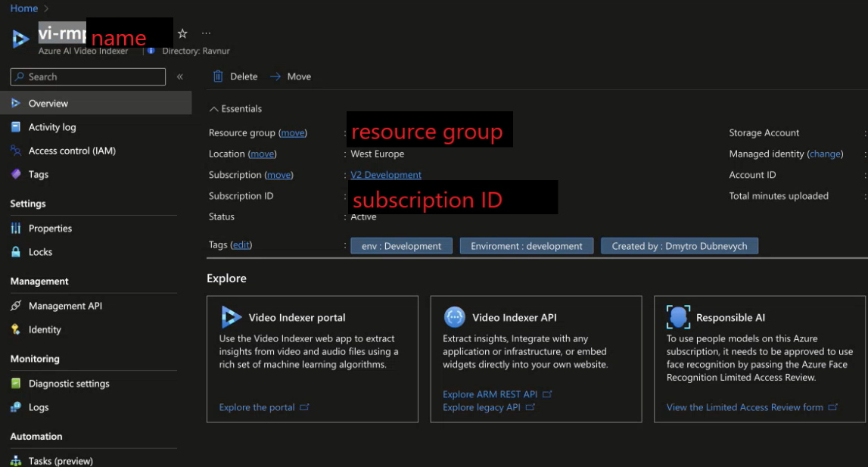Click the Management API plug icon
Viewport: 868px width, 467px height.
click(16, 306)
